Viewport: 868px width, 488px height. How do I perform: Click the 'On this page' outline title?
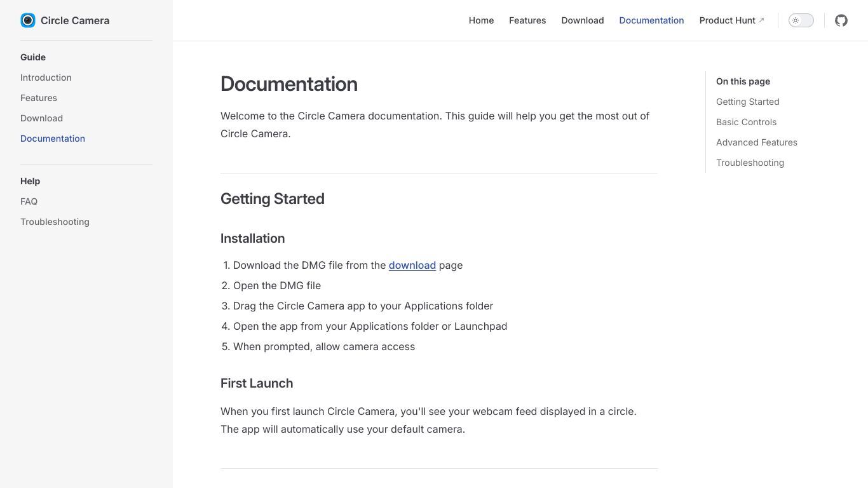(x=743, y=81)
